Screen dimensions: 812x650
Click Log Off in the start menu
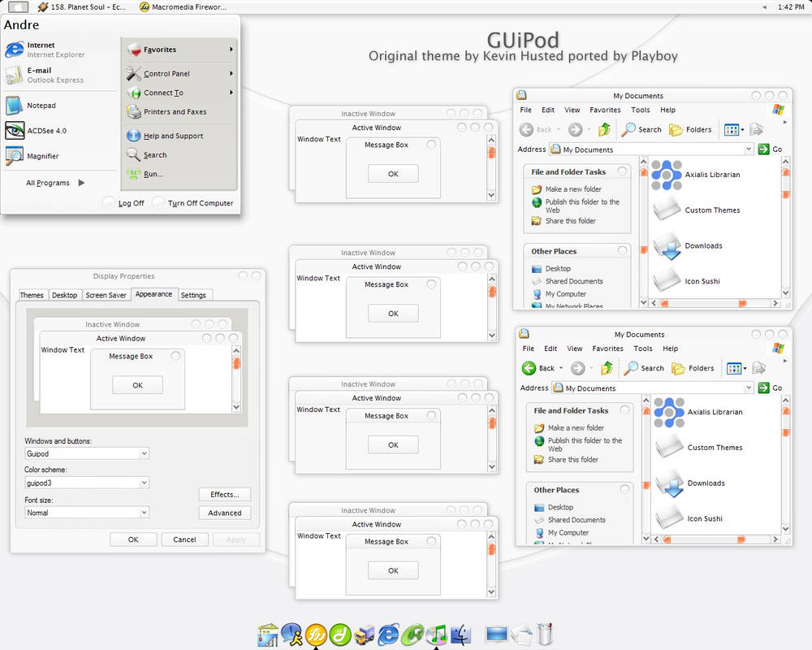pyautogui.click(x=124, y=202)
